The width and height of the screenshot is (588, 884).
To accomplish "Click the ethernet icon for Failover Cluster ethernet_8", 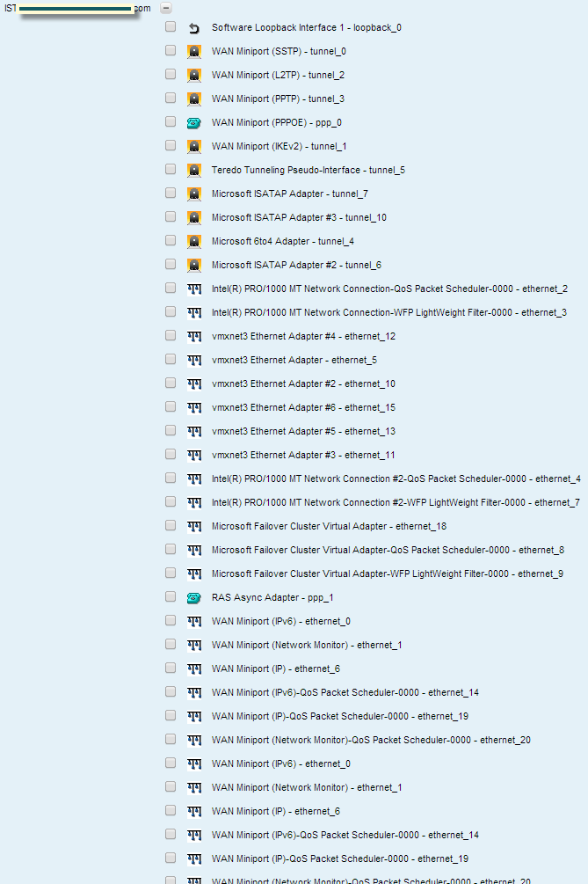I will pyautogui.click(x=194, y=550).
